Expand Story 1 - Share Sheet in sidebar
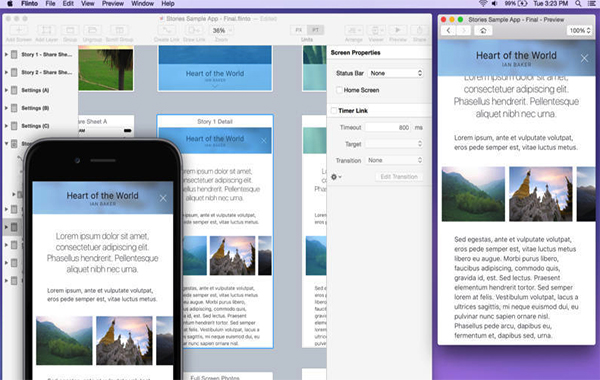The image size is (600, 380). [6, 54]
